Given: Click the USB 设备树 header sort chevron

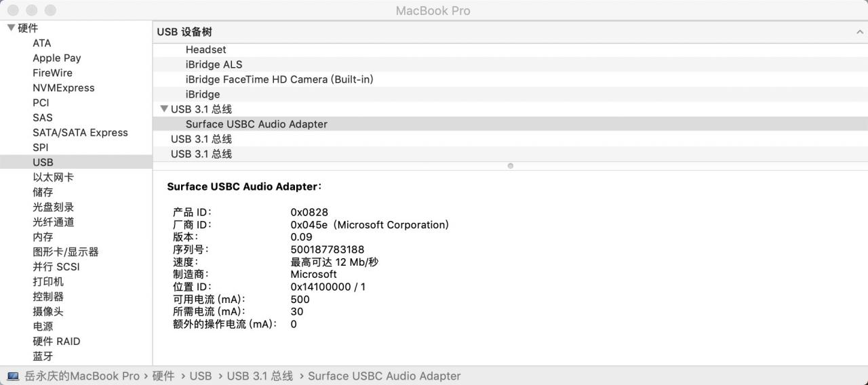Looking at the screenshot, I should (x=861, y=32).
